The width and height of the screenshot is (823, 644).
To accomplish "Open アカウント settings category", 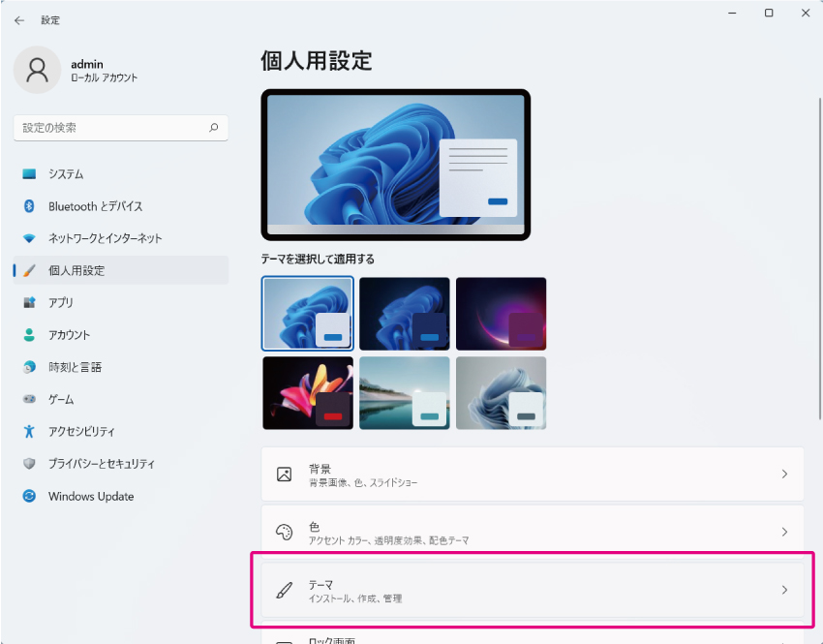I will pyautogui.click(x=121, y=335).
